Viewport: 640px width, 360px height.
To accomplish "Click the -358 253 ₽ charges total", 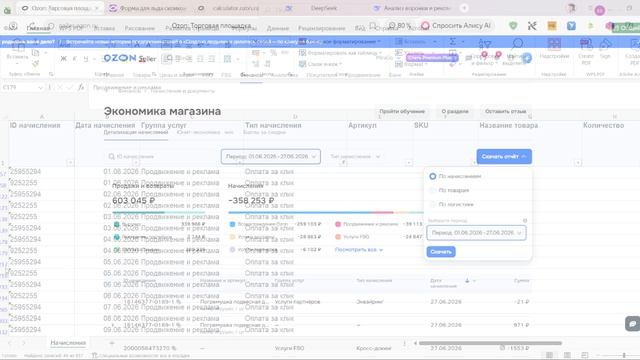I will (x=251, y=201).
